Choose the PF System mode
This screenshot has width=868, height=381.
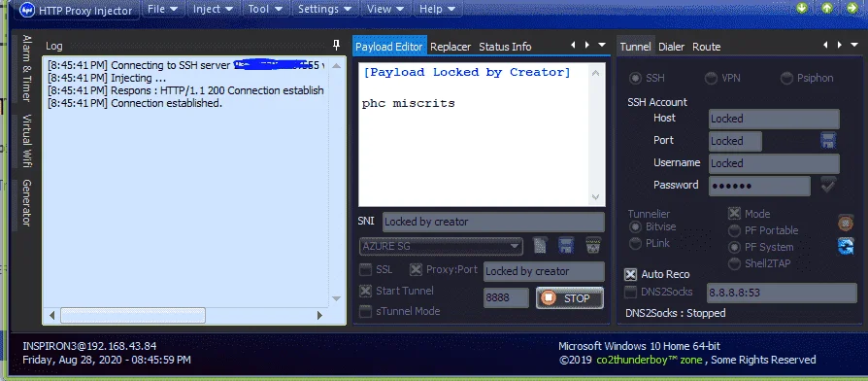click(x=735, y=247)
